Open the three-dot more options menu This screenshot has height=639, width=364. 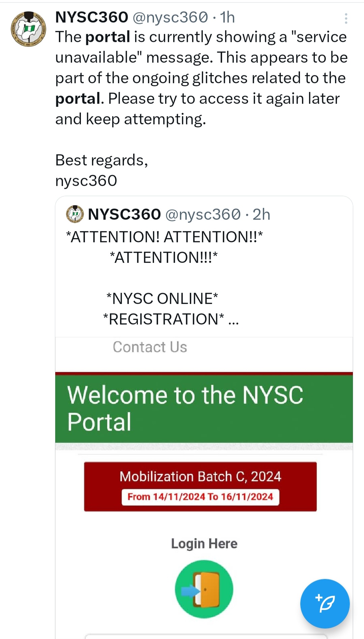[346, 19]
